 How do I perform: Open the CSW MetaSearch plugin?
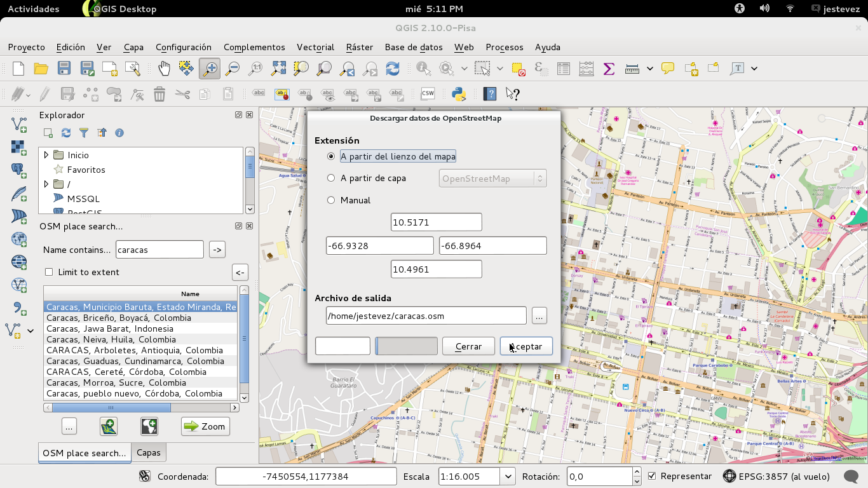coord(428,94)
